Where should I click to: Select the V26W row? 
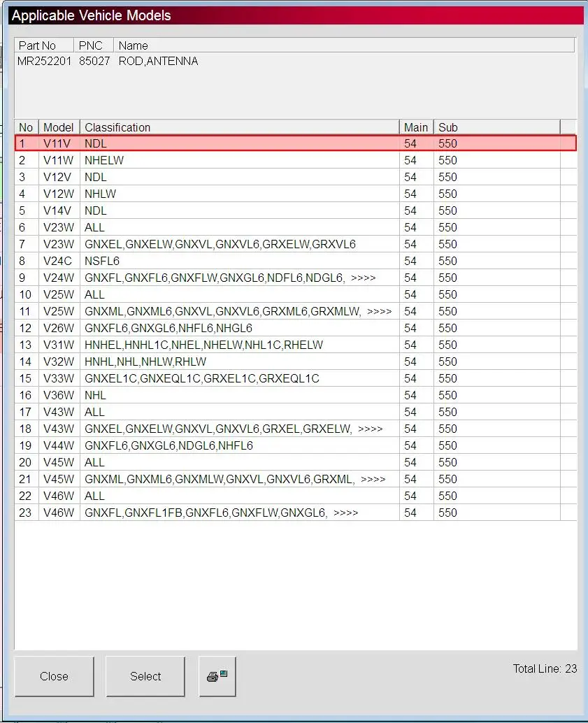point(296,329)
